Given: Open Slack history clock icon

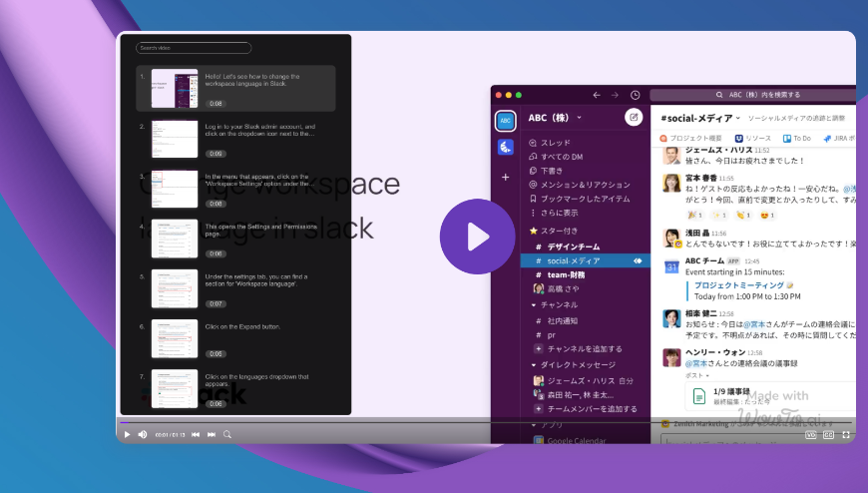Looking at the screenshot, I should coord(635,95).
